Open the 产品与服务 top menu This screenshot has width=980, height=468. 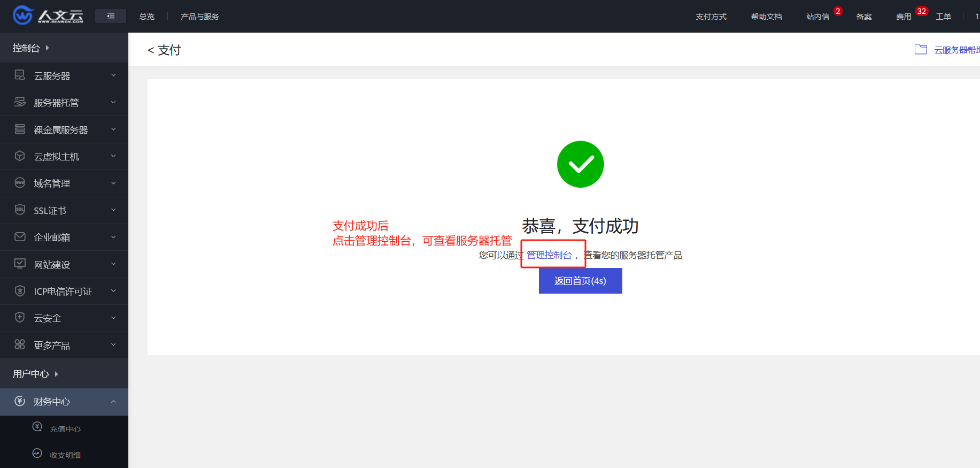coord(199,17)
